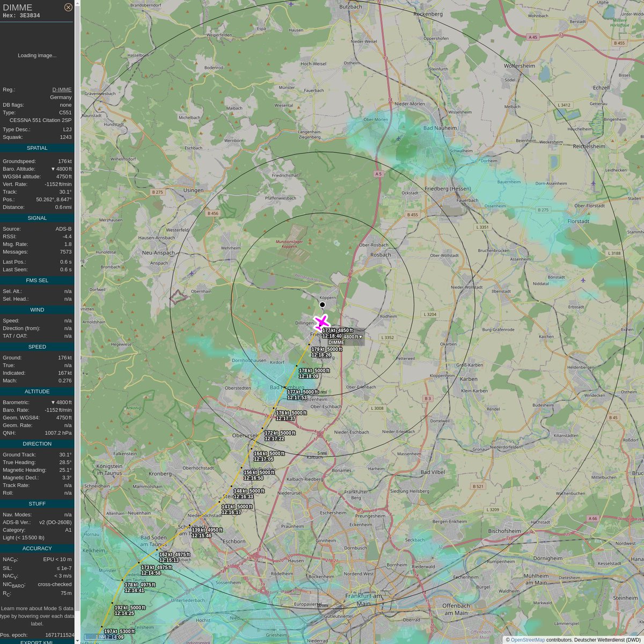Expand the DIRECTION section header
The image size is (644, 644).
click(x=36, y=443)
